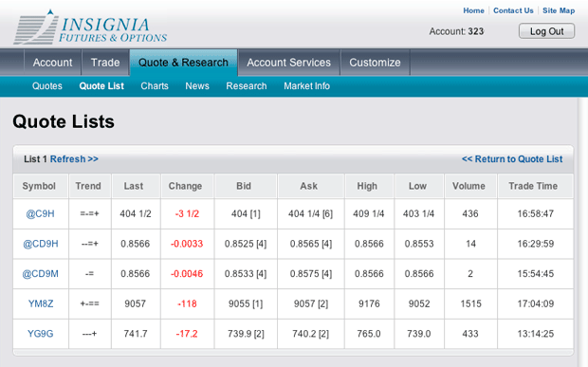Click the ask value 0.8575 [4]
Viewport: 588px width, 367px height.
coord(311,274)
